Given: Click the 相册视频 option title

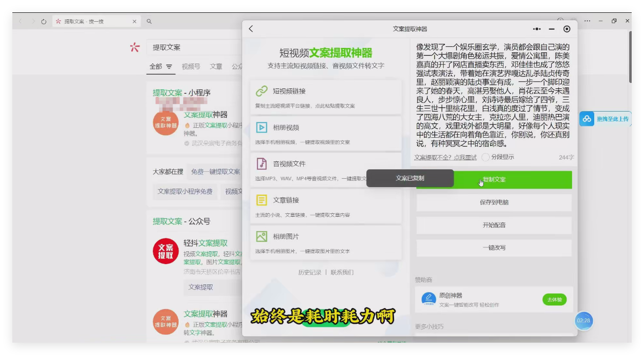Looking at the screenshot, I should (x=286, y=128).
